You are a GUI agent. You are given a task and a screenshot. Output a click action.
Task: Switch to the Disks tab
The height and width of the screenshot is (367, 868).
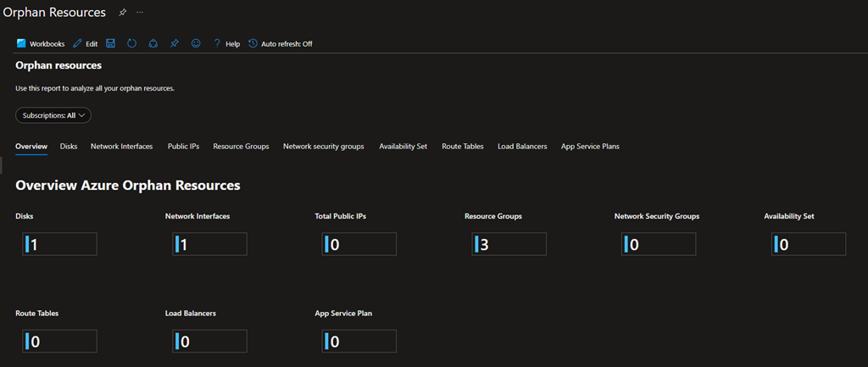click(69, 147)
